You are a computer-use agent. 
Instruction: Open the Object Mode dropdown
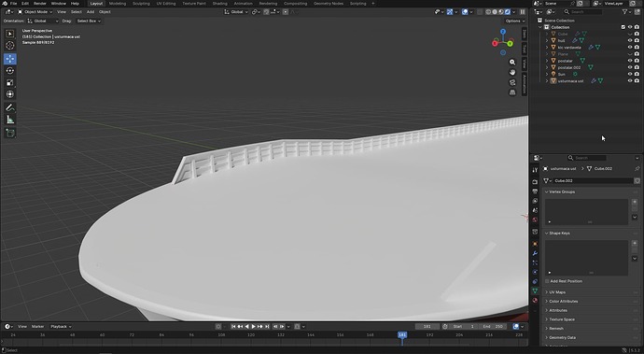35,12
